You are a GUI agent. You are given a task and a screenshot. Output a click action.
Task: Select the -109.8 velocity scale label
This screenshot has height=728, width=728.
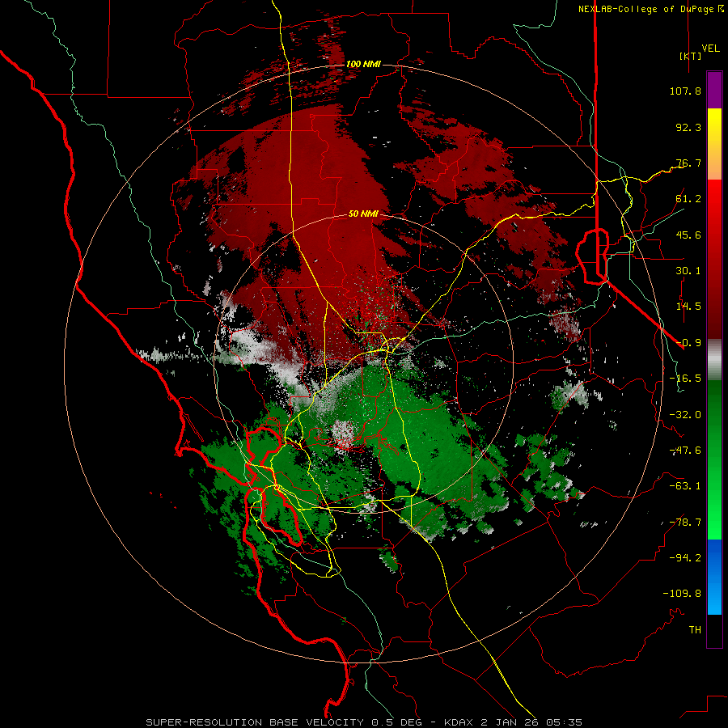(x=682, y=594)
